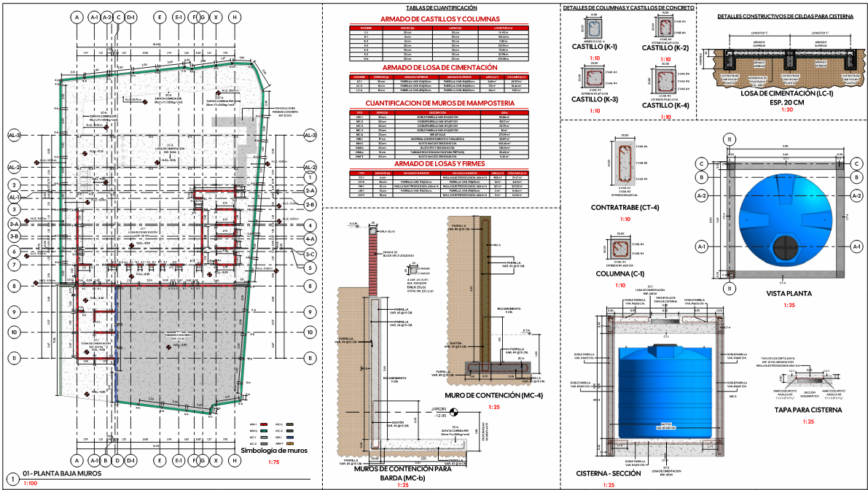Select the C-1 row in castillos table
This screenshot has width=868, height=490.
439,32
